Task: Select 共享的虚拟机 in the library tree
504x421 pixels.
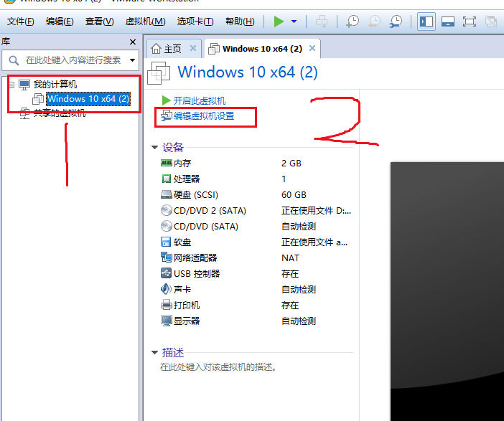Action: pos(60,113)
